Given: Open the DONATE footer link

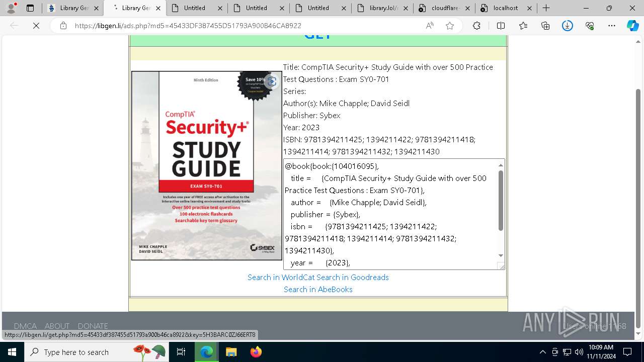Looking at the screenshot, I should point(93,326).
